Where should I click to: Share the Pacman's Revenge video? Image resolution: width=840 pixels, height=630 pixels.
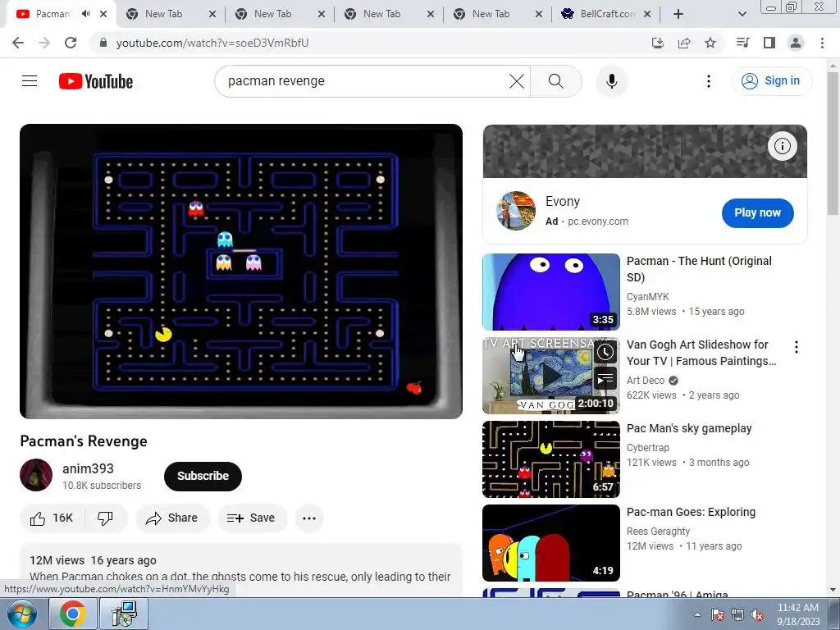pyautogui.click(x=172, y=518)
